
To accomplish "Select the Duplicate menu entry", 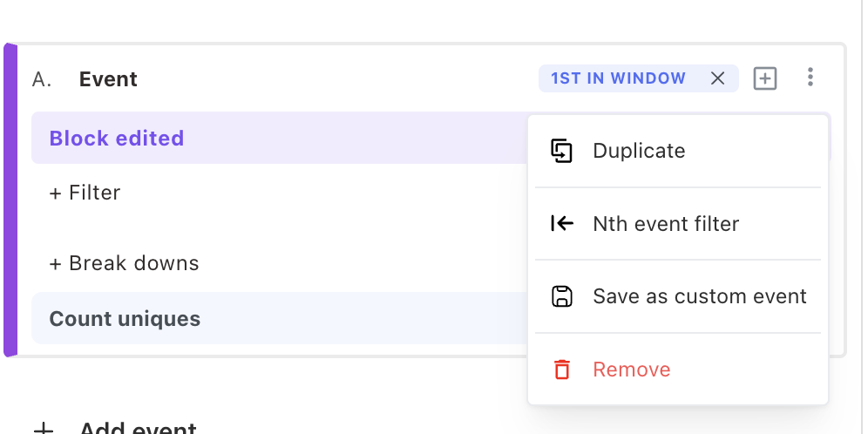I will (x=639, y=151).
